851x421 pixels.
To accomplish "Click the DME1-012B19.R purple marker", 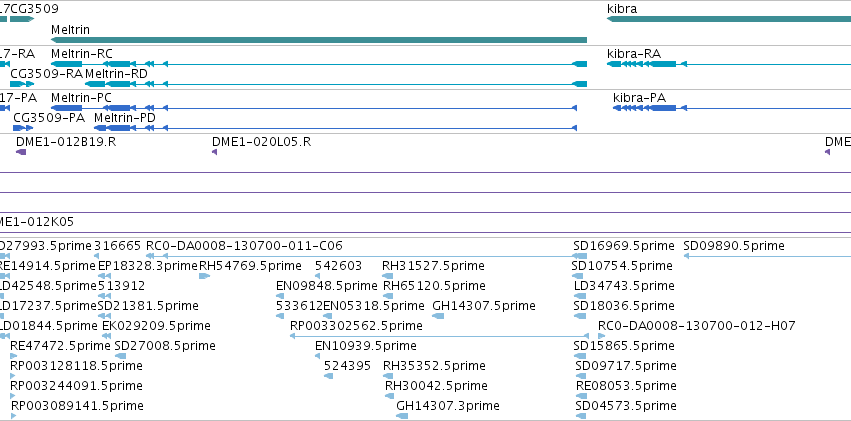I will point(21,152).
